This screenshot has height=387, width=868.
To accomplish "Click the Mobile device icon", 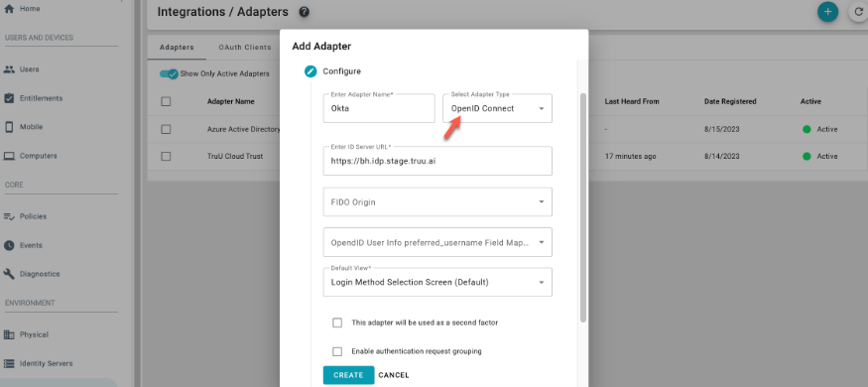I will [9, 127].
